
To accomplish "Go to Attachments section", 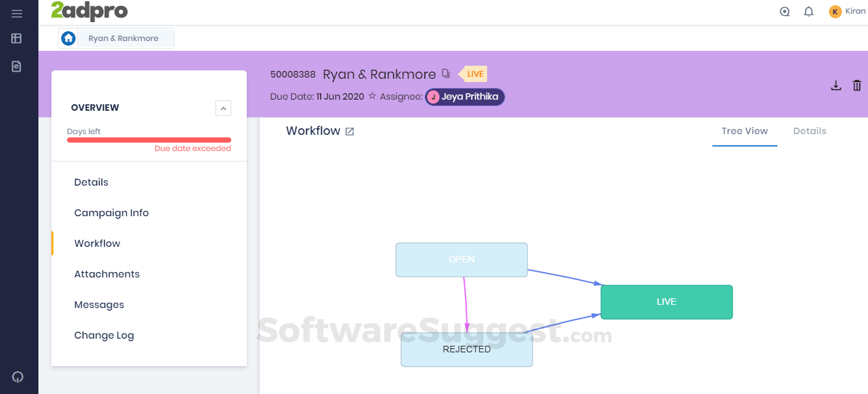I will 107,274.
